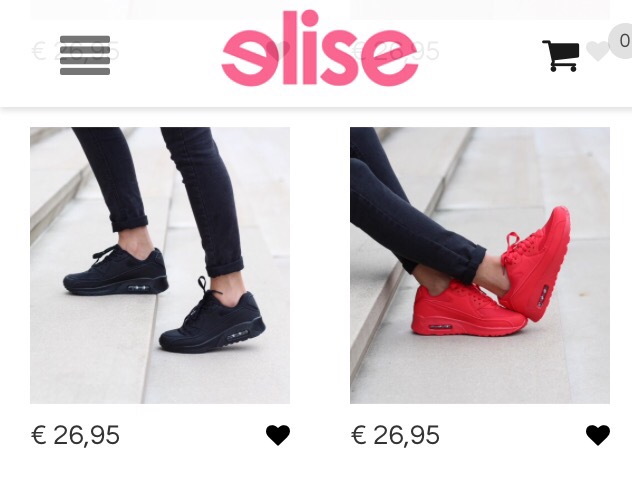Open the shopping cart
The width and height of the screenshot is (632, 489).
coord(561,56)
